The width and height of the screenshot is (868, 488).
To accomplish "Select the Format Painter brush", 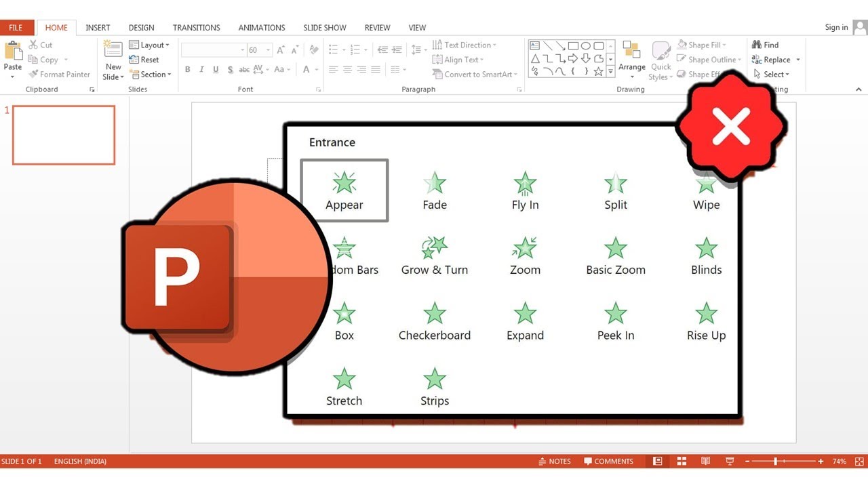I will tap(59, 75).
